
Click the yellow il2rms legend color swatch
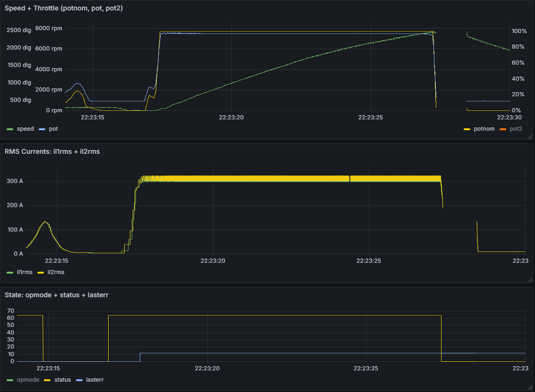click(x=41, y=272)
